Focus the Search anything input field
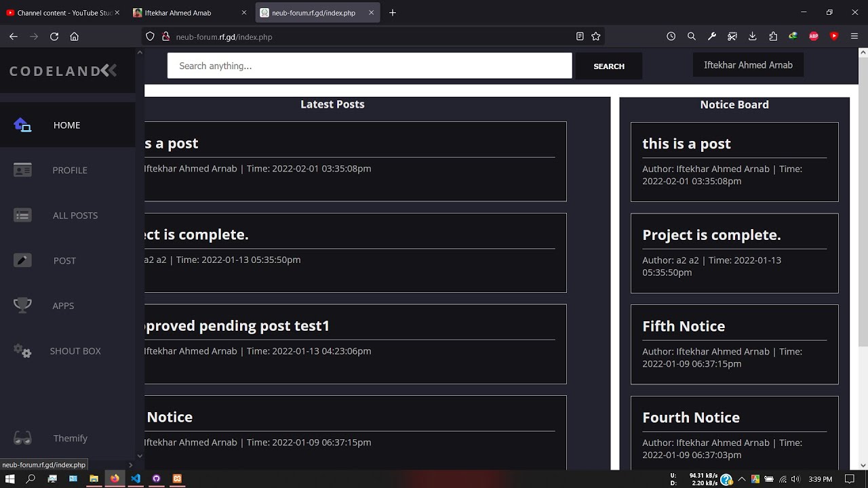 click(370, 66)
